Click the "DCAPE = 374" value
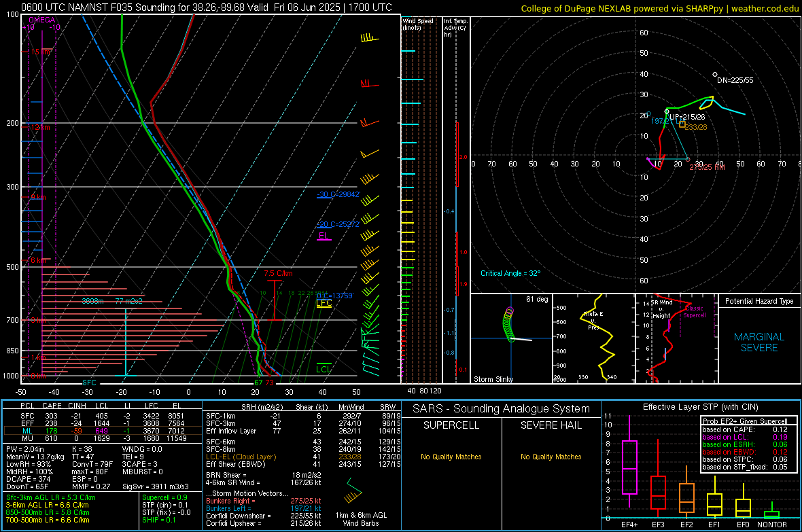 click(28, 479)
